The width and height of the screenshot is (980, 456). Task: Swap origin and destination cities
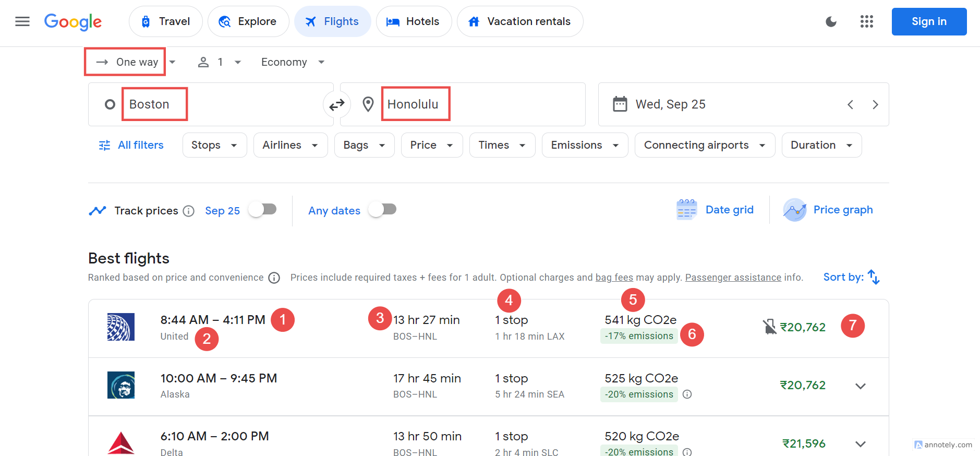point(337,104)
